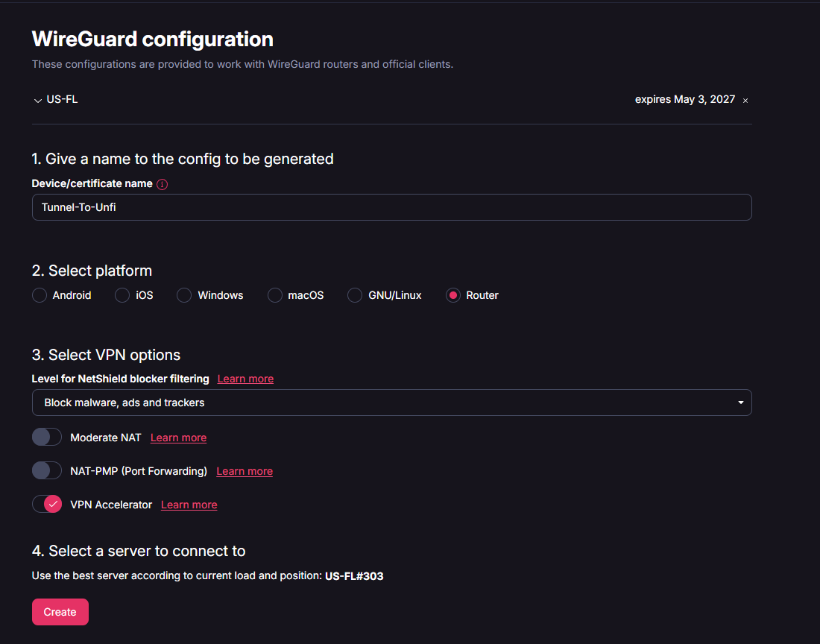This screenshot has height=644, width=820.
Task: Click the info icon beside Device/certificate name
Action: pos(162,184)
